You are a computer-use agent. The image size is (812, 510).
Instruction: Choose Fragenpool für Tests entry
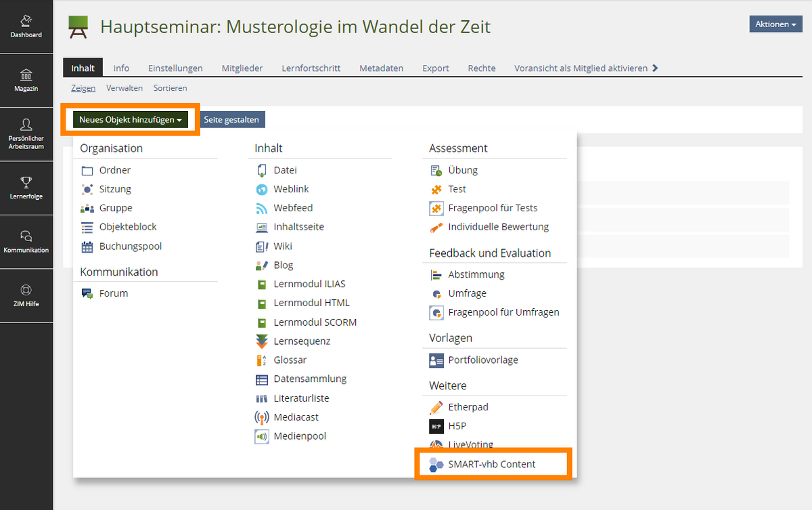[495, 209]
